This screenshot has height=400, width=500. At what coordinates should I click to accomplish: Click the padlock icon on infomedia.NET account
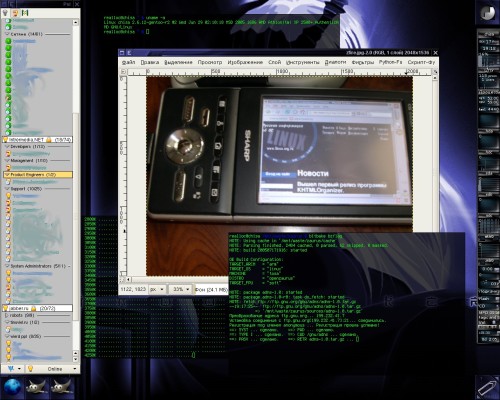tap(49, 140)
